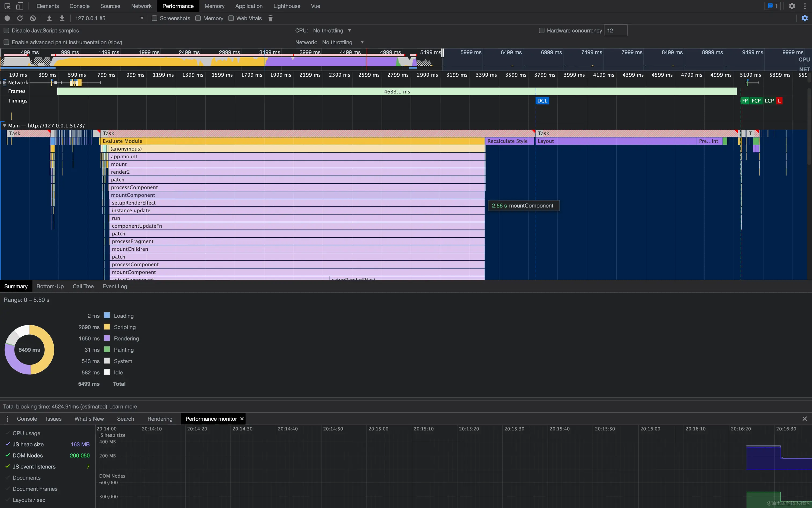Toggle CPU usage in performance monitor
The height and width of the screenshot is (508, 812).
click(7, 433)
